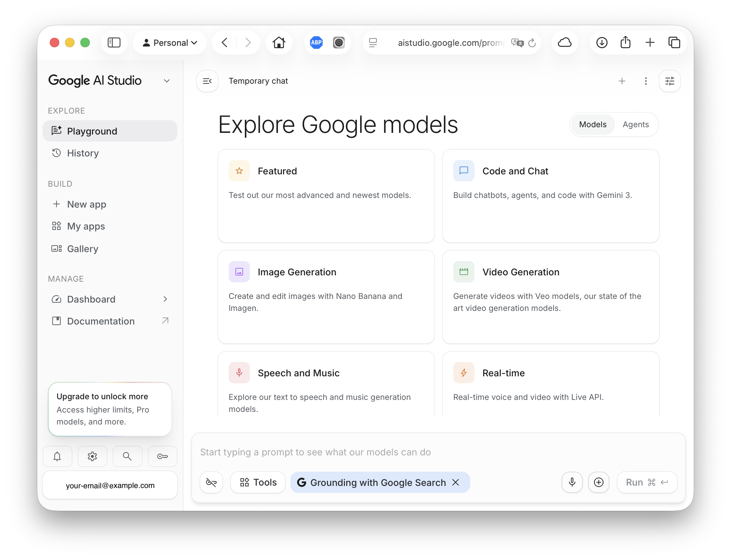Screen dimensions: 731x560
Task: Open the API key icon
Action: tap(162, 456)
